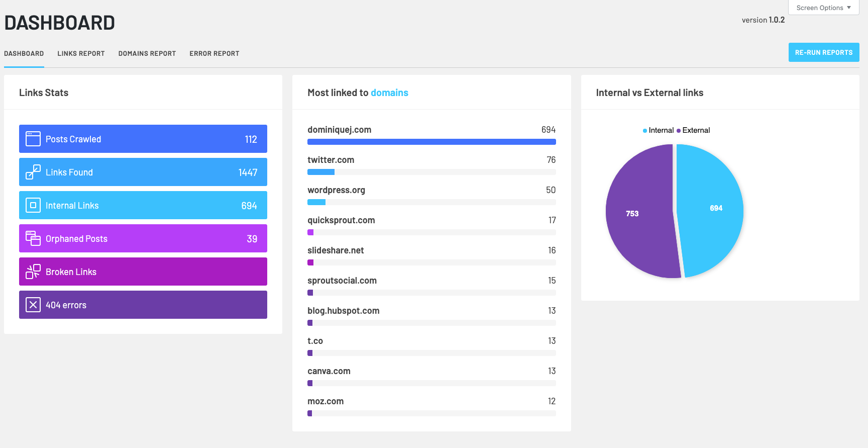
Task: Click the twitter.com link count 76
Action: [551, 160]
